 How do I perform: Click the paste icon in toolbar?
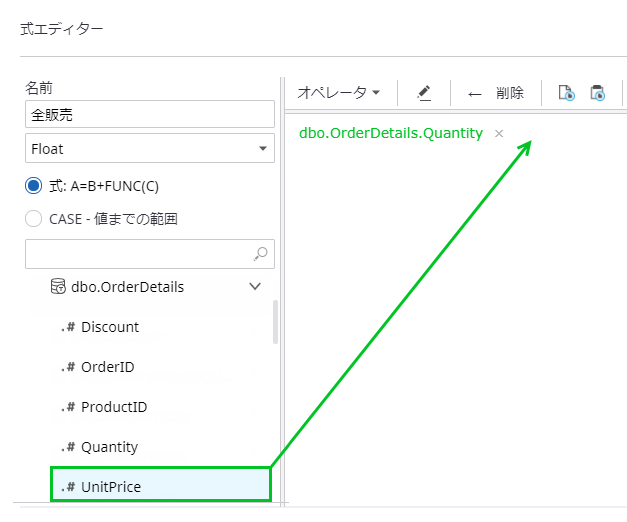click(597, 93)
